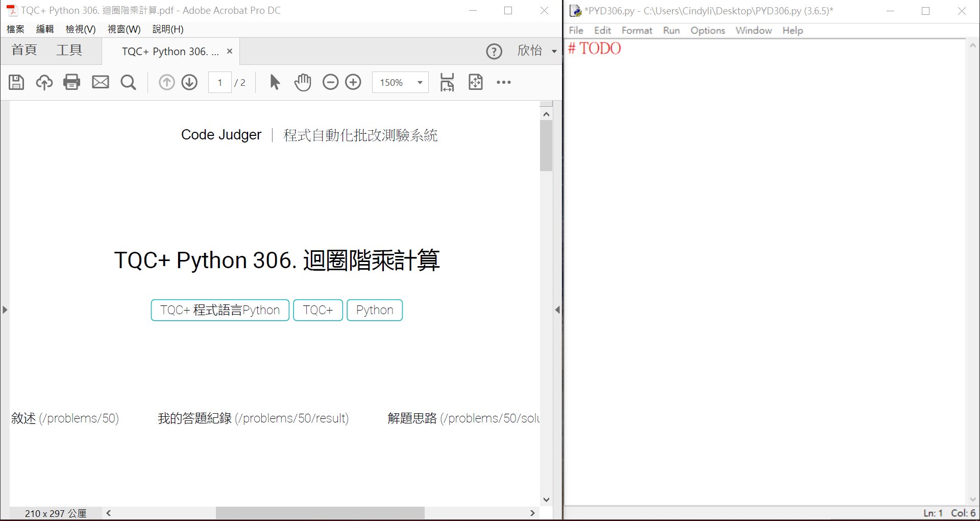Image resolution: width=980 pixels, height=521 pixels.
Task: Open the File menu in IDLE
Action: (x=576, y=30)
